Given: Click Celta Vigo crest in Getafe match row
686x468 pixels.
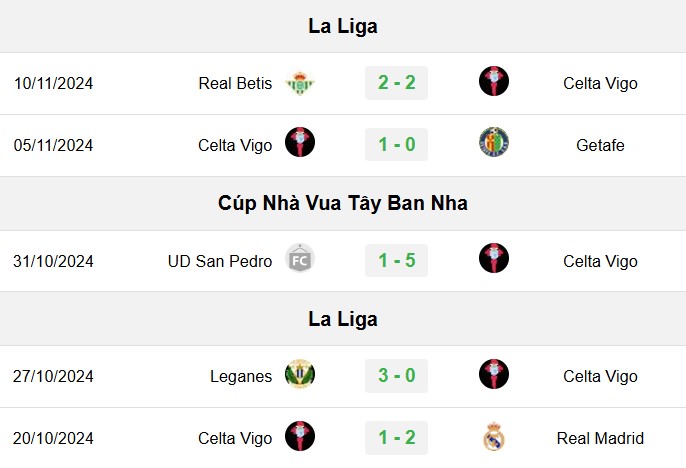Looking at the screenshot, I should [x=300, y=142].
